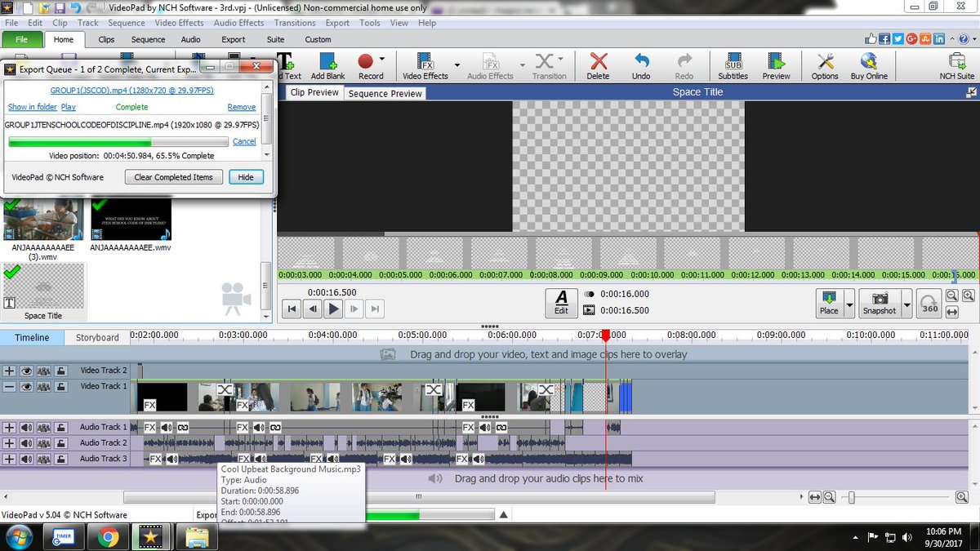The width and height of the screenshot is (980, 551).
Task: Click the blue help question mark icon
Action: [x=963, y=38]
